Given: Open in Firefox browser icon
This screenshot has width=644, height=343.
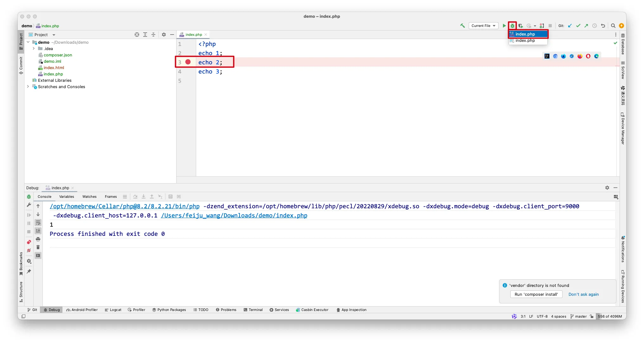Looking at the screenshot, I should [x=580, y=56].
